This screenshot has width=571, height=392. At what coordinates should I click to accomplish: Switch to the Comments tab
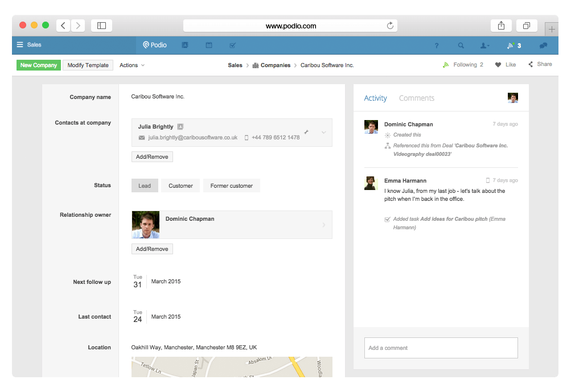[417, 98]
